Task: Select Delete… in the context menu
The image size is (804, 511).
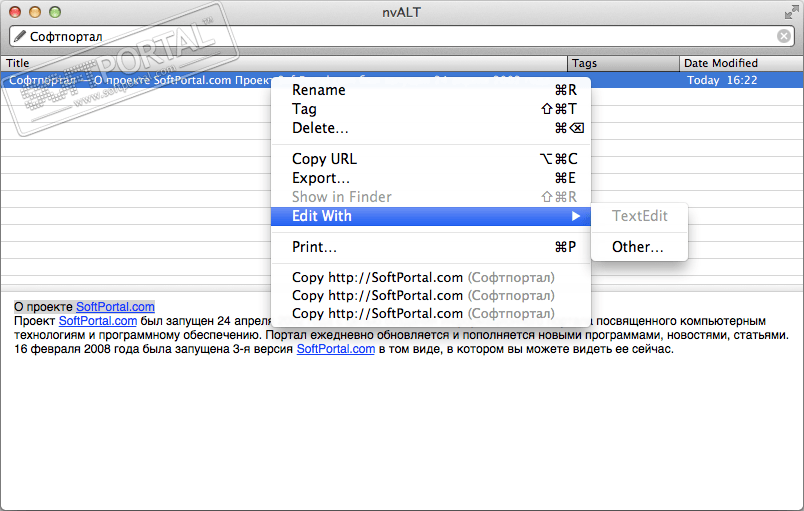Action: (x=431, y=128)
